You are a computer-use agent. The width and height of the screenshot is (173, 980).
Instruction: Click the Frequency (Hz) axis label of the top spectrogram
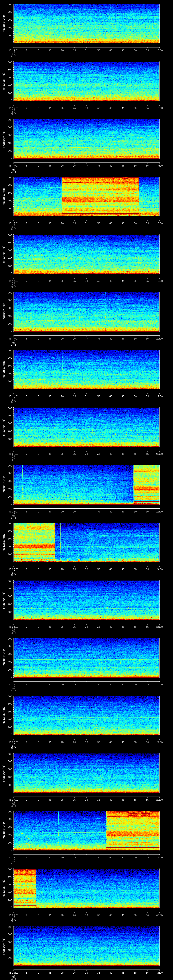tap(4, 24)
